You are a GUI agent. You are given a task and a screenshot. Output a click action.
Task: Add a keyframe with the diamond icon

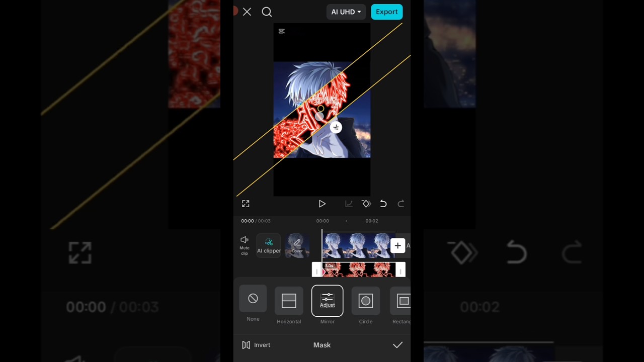(366, 204)
